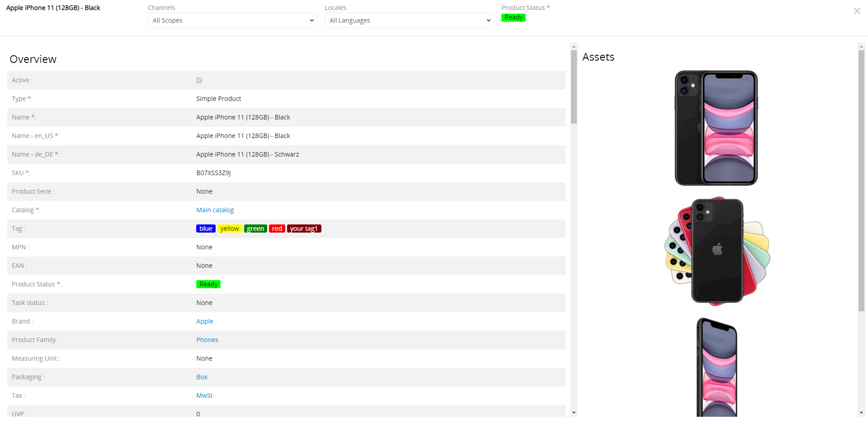Click the Ready status badge in header

[513, 18]
